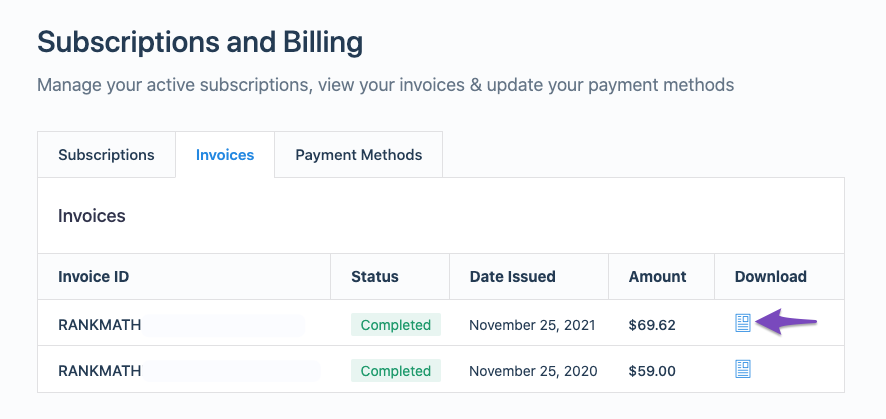886x419 pixels.
Task: Download the November 25, 2021 invoice
Action: 742,323
